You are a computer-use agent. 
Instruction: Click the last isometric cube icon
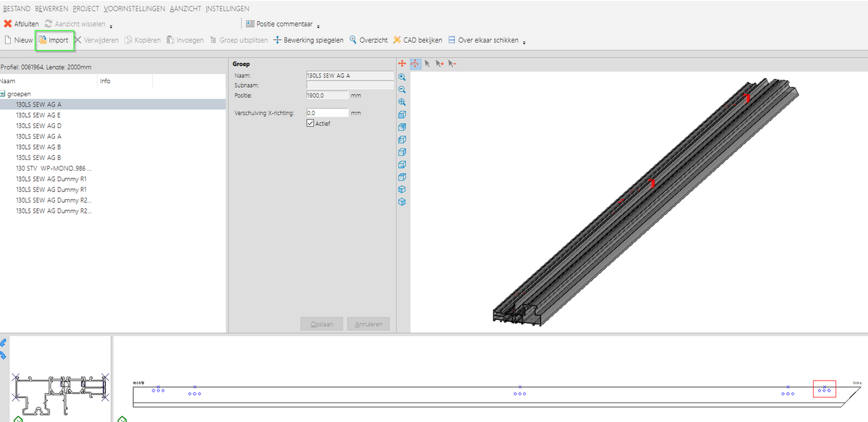click(x=402, y=201)
